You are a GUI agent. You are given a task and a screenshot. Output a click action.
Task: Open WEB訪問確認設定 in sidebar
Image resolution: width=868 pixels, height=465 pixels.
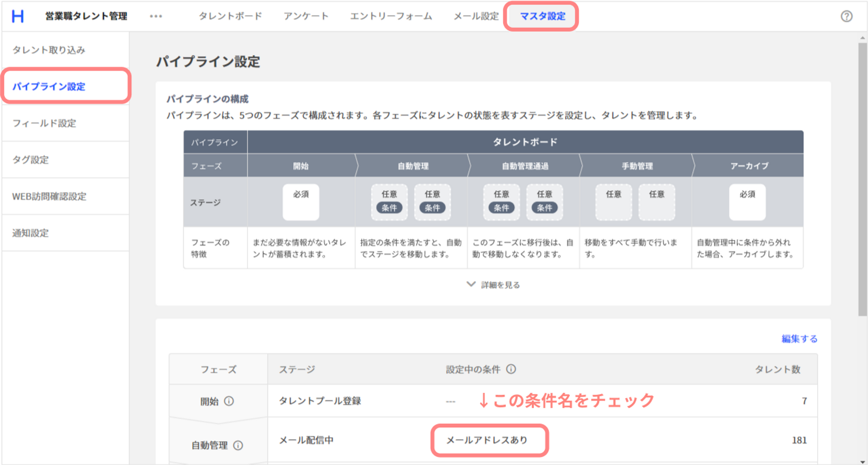(66, 196)
